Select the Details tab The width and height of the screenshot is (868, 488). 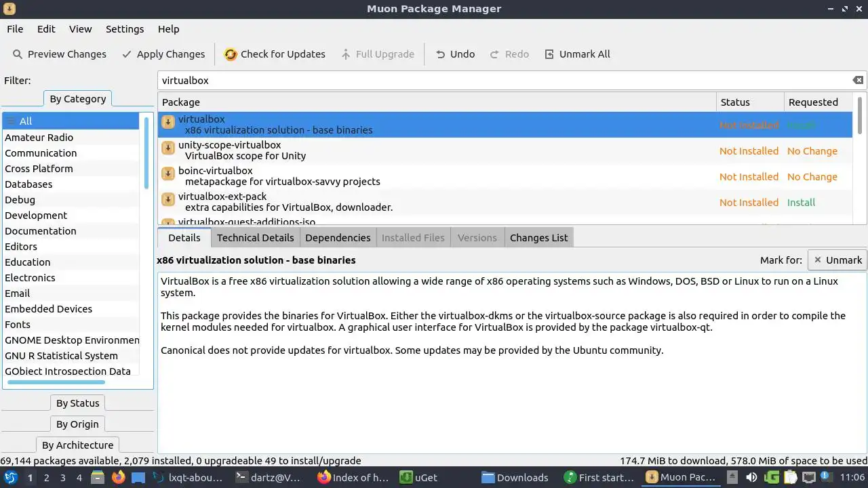184,238
